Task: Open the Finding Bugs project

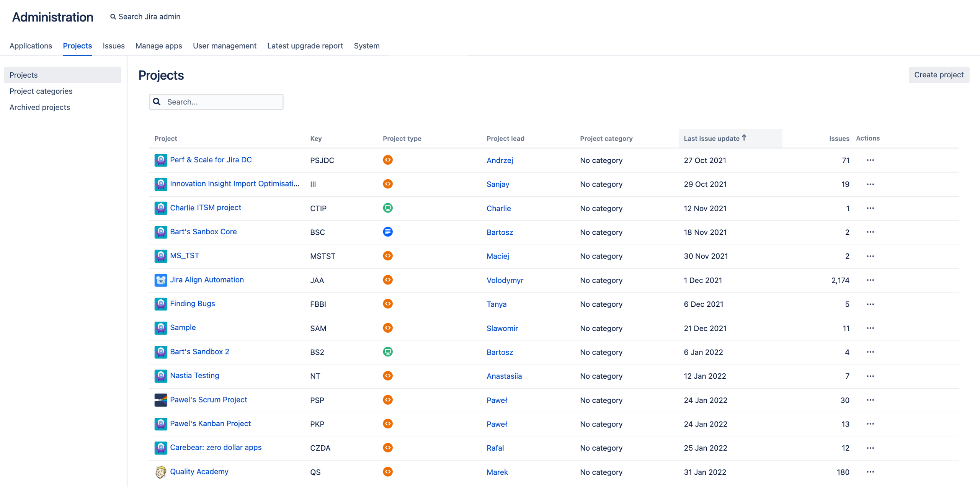Action: (x=192, y=303)
